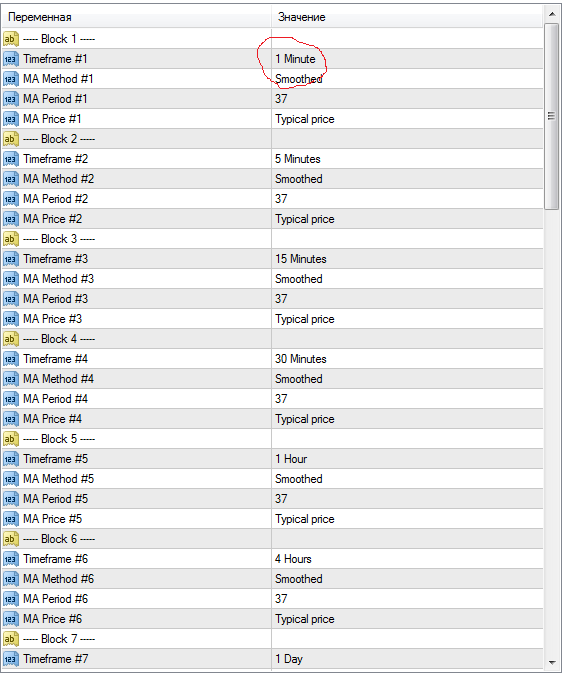
Task: Click the ab icon beside Block 7
Action: click(x=11, y=639)
